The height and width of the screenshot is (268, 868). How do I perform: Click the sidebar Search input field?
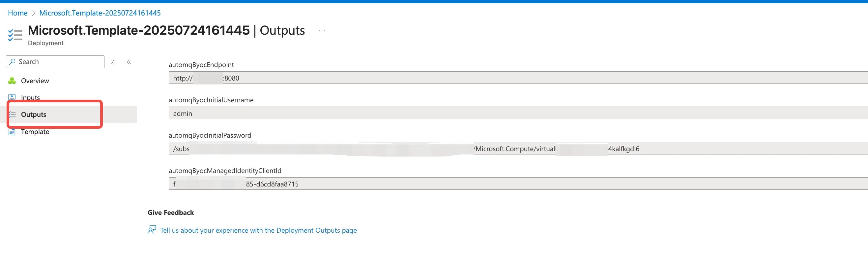point(55,62)
